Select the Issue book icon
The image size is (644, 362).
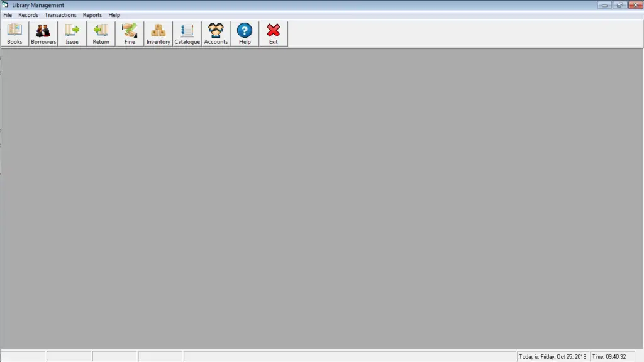click(72, 33)
